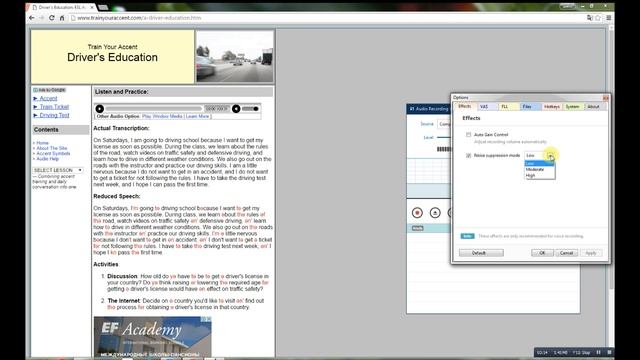Click the stop icon in the bottom recorder bar

pyautogui.click(x=609, y=352)
